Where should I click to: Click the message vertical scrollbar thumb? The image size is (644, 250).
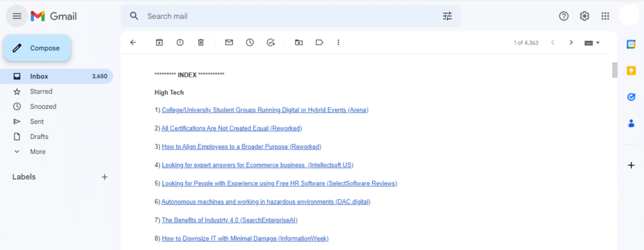coord(614,70)
